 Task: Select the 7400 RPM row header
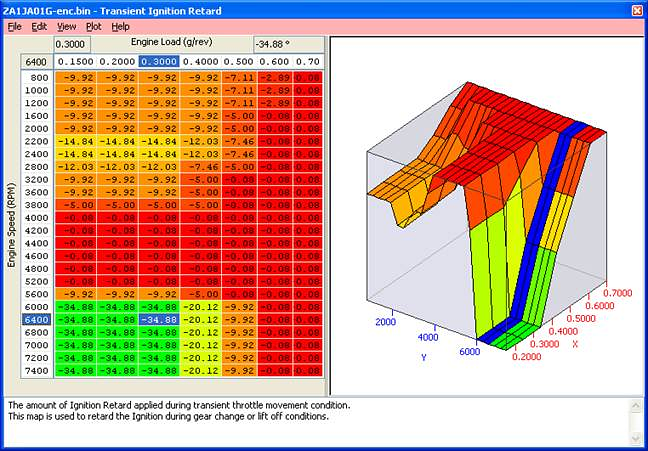pos(39,370)
